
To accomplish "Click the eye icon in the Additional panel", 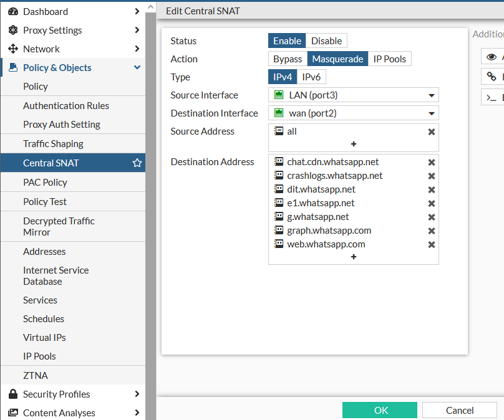I will click(x=492, y=57).
